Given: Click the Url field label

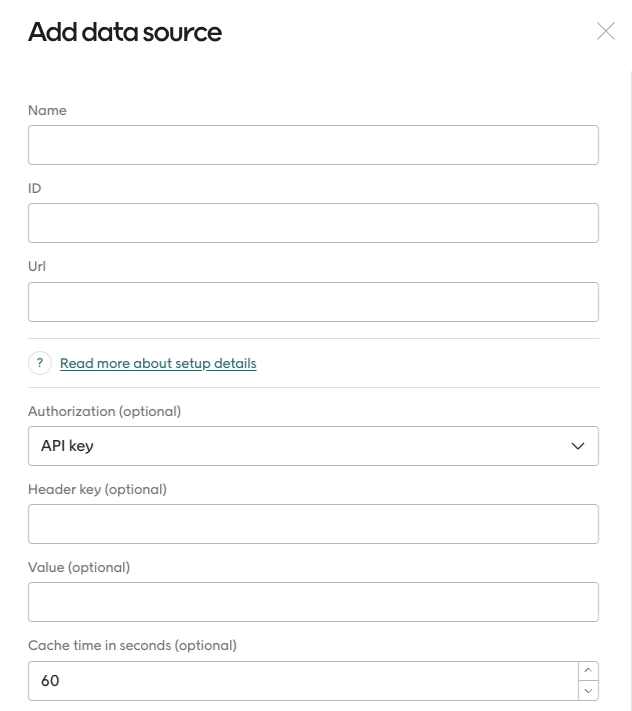Looking at the screenshot, I should [x=37, y=266].
